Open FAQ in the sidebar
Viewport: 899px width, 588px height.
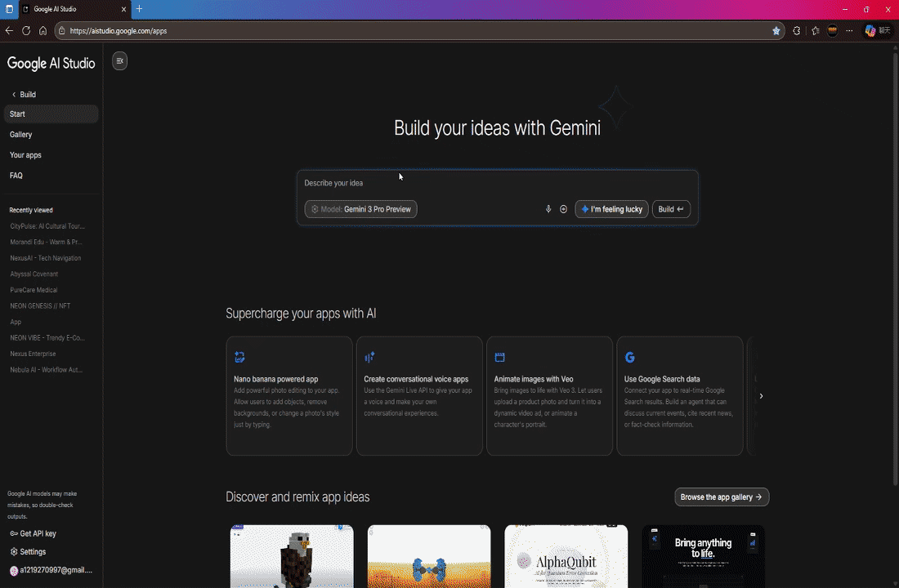(16, 176)
